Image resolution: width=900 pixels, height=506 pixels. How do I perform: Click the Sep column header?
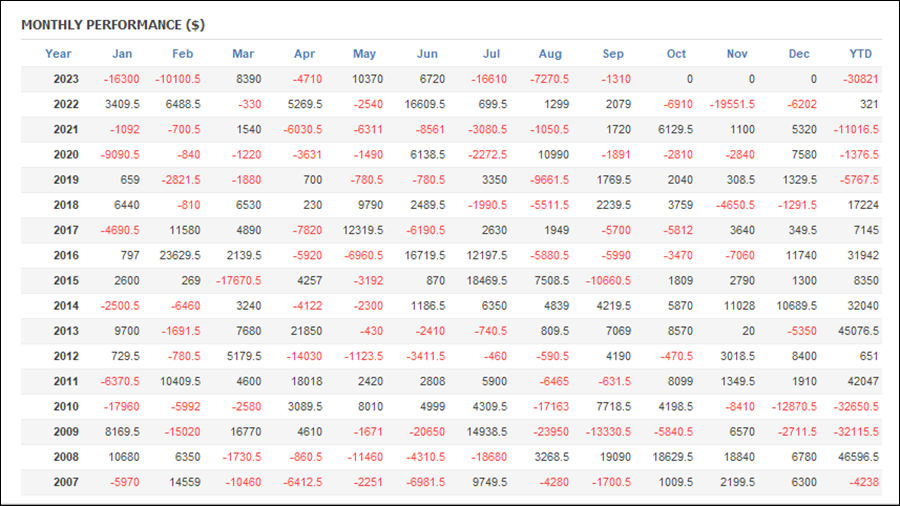click(x=613, y=54)
